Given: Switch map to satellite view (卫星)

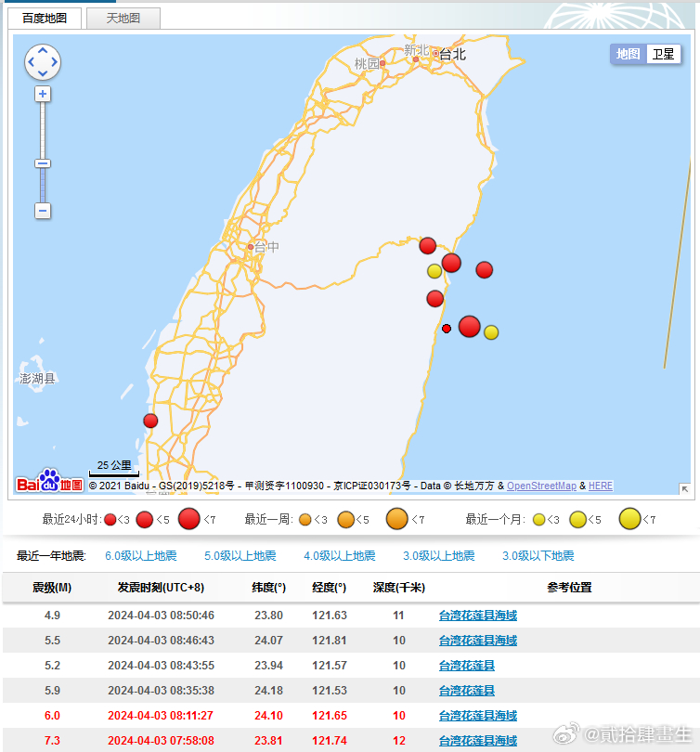Looking at the screenshot, I should [663, 54].
